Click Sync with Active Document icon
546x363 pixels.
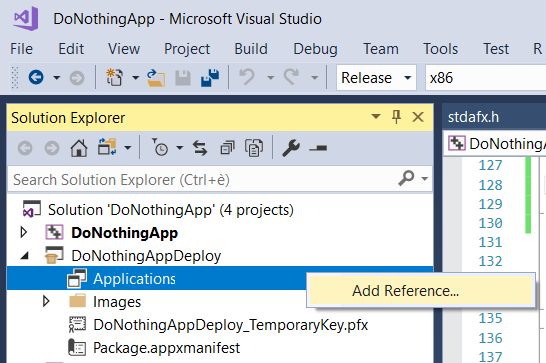tap(200, 148)
